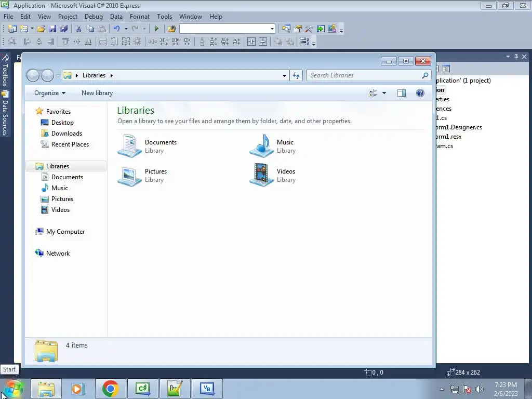Screen dimensions: 532x399
Task: Expand the standard toolbar options arrow
Action: coord(341,30)
